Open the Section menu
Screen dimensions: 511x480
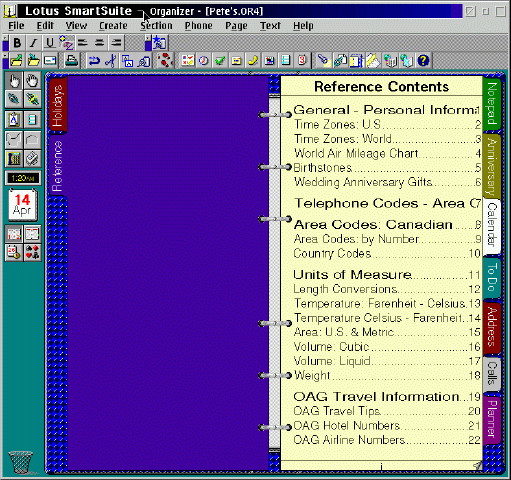coord(156,26)
